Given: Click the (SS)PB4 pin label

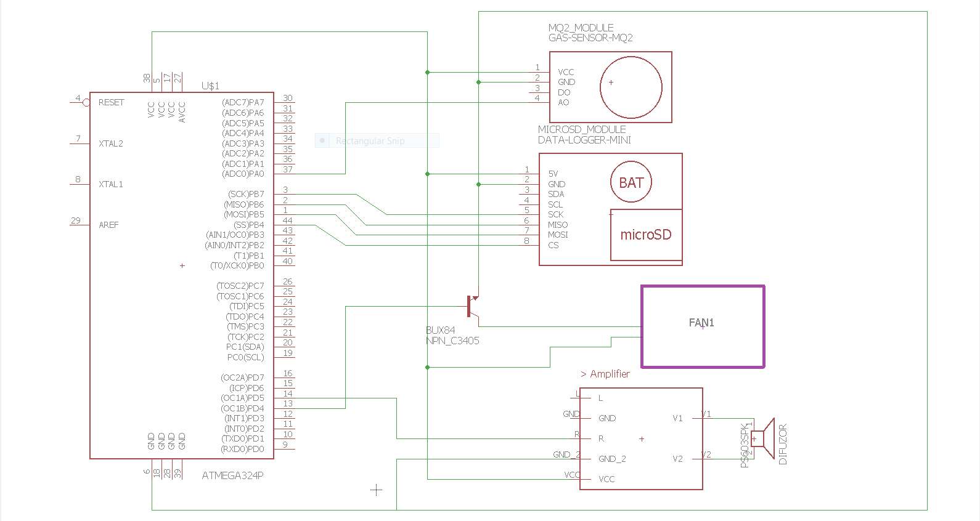Looking at the screenshot, I should pos(249,225).
